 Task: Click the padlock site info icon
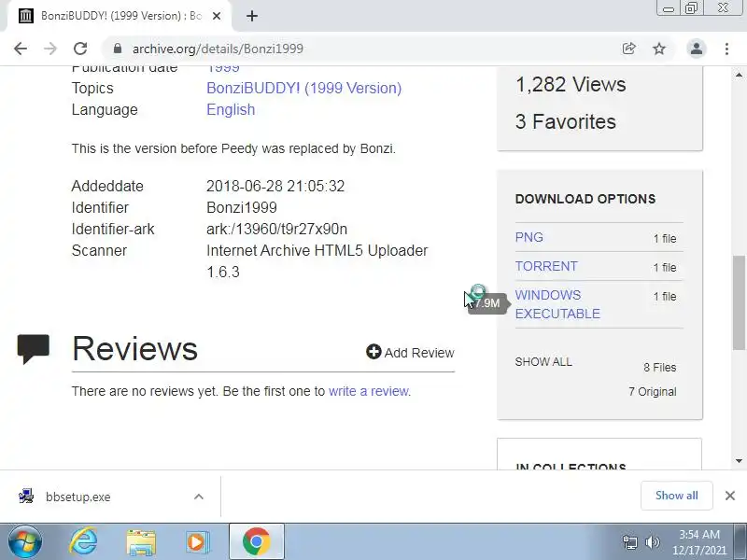118,49
